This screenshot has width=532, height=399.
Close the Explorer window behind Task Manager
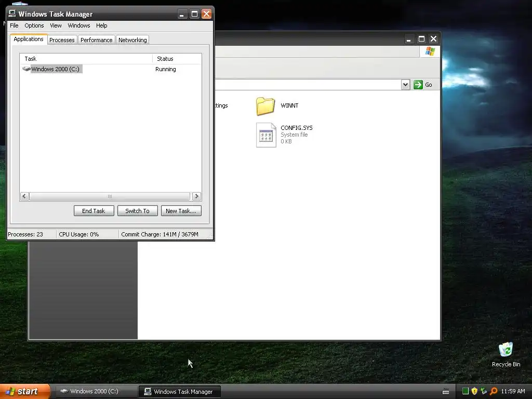(x=433, y=39)
